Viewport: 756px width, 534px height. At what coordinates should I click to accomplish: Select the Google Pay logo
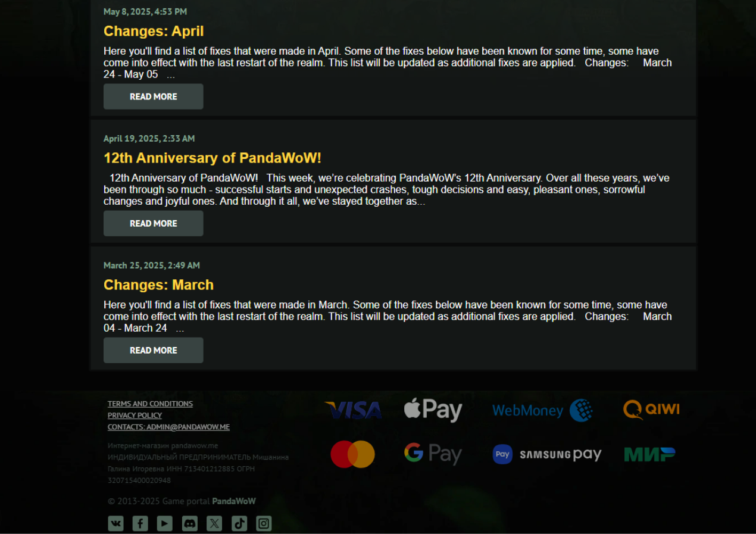point(433,454)
